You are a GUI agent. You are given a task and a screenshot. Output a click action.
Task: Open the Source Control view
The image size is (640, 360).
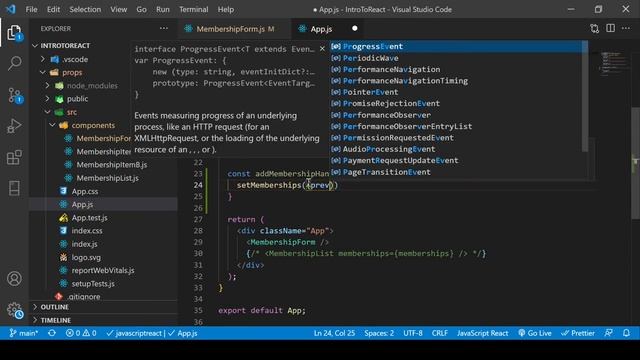pyautogui.click(x=14, y=95)
